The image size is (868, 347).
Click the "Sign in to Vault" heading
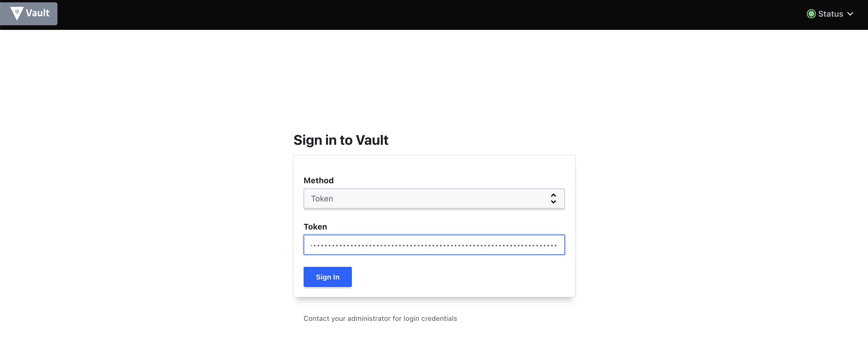[x=341, y=140]
